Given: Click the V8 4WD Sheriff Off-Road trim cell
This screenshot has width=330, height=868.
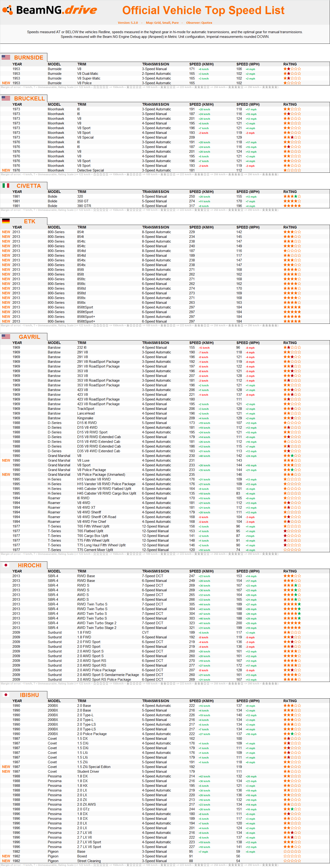Looking at the screenshot, I should pyautogui.click(x=97, y=517).
